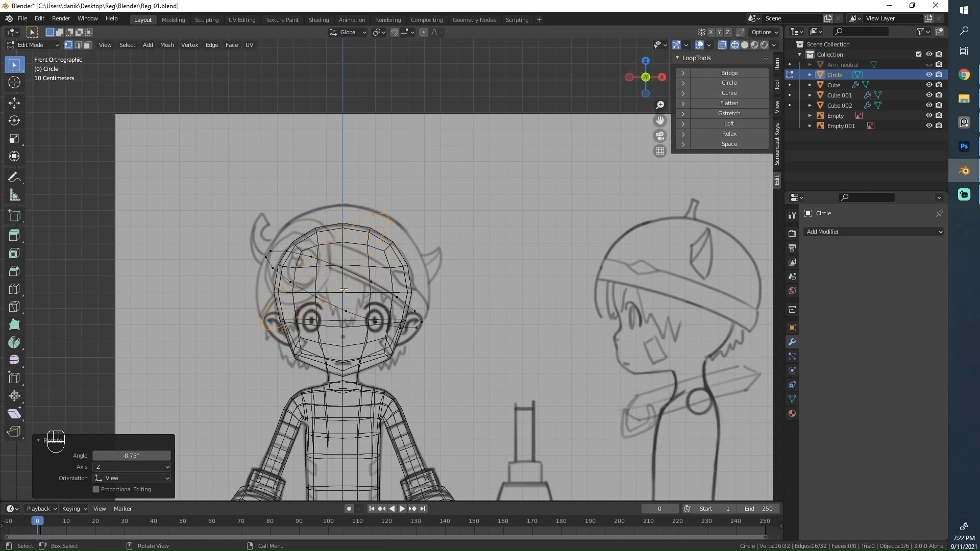Click the camera view icon in viewport

coord(660,136)
